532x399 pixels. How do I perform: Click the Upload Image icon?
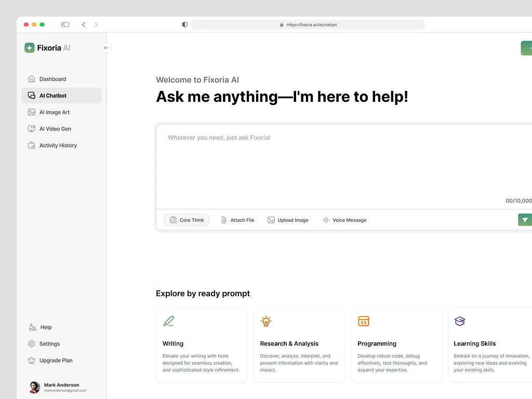click(x=271, y=220)
